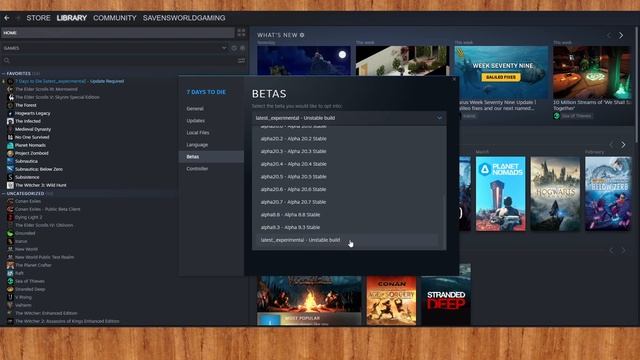Open the Planet Nomads cover art

pyautogui.click(x=501, y=193)
